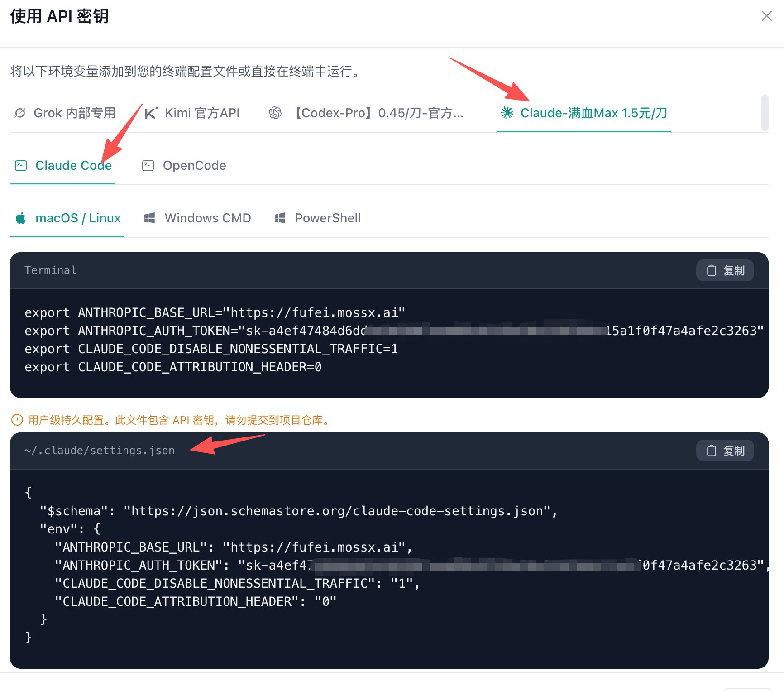Click the Claude starburst logo icon
The height and width of the screenshot is (691, 784).
pos(507,113)
